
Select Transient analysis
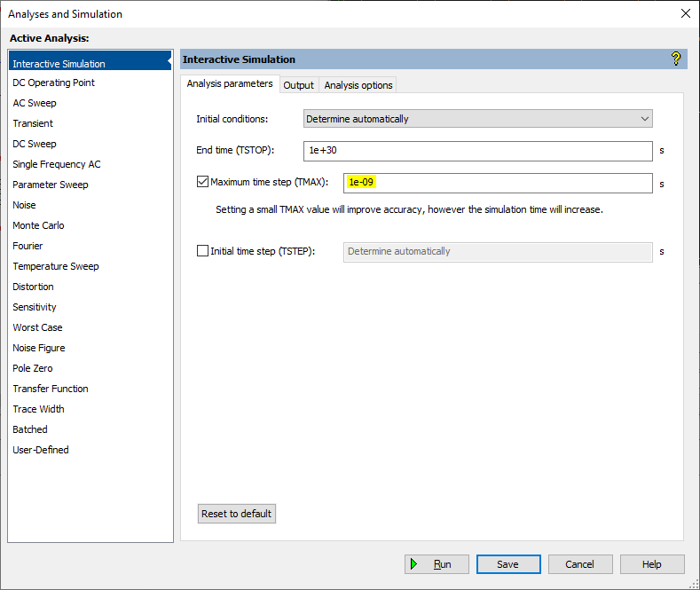[90, 123]
